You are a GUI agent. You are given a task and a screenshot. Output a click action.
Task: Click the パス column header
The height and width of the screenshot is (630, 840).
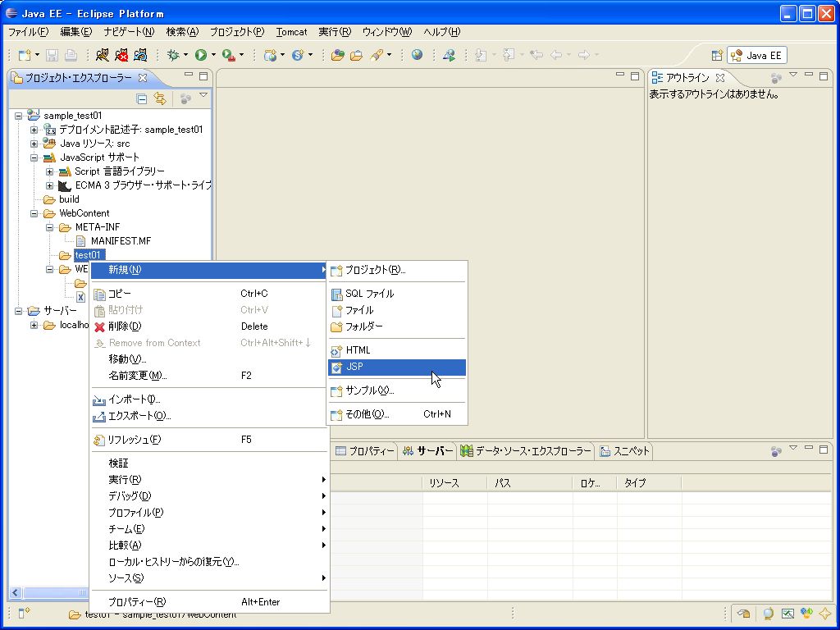[x=530, y=483]
